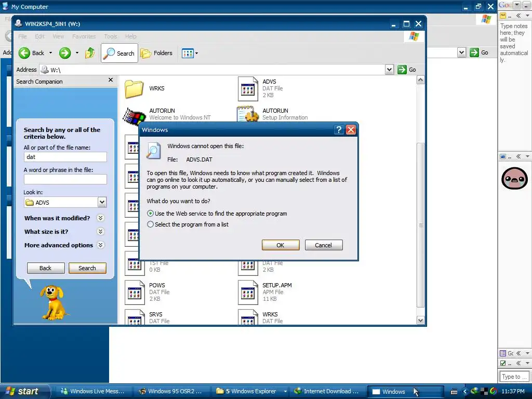Open the View menu
This screenshot has width=532, height=399.
click(x=58, y=36)
